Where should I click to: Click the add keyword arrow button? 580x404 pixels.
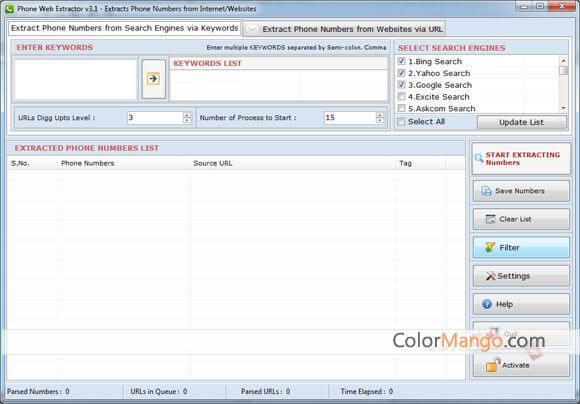(154, 79)
